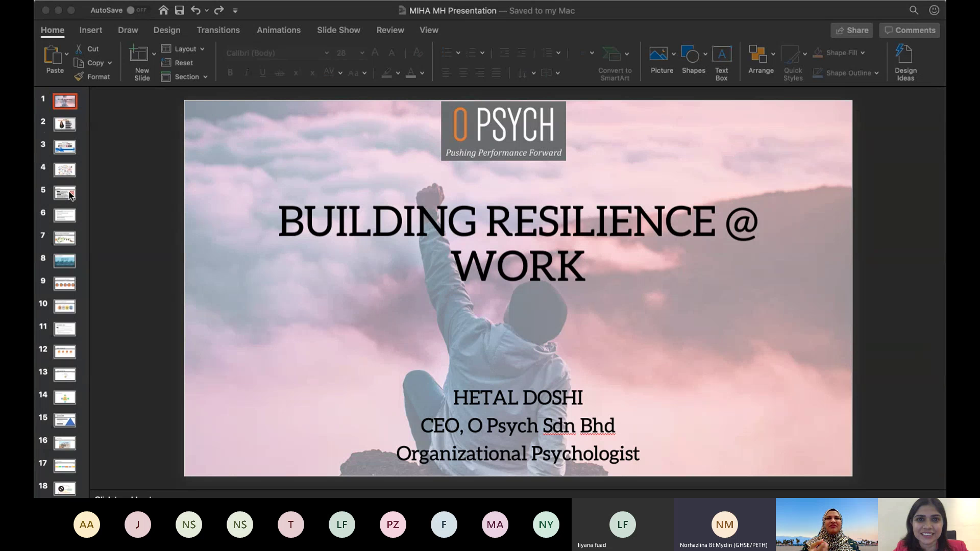Click the Undo arrow icon
Screen dimensions: 980x551
click(195, 10)
